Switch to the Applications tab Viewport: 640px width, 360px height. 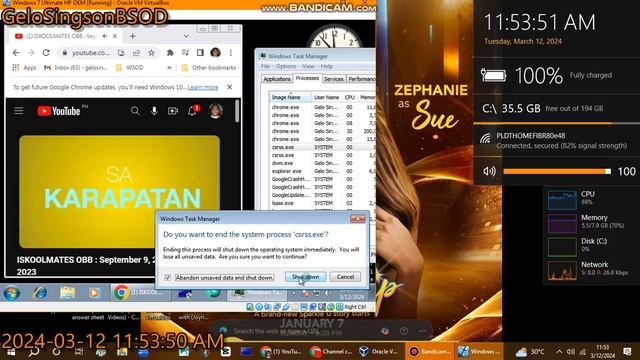point(277,79)
